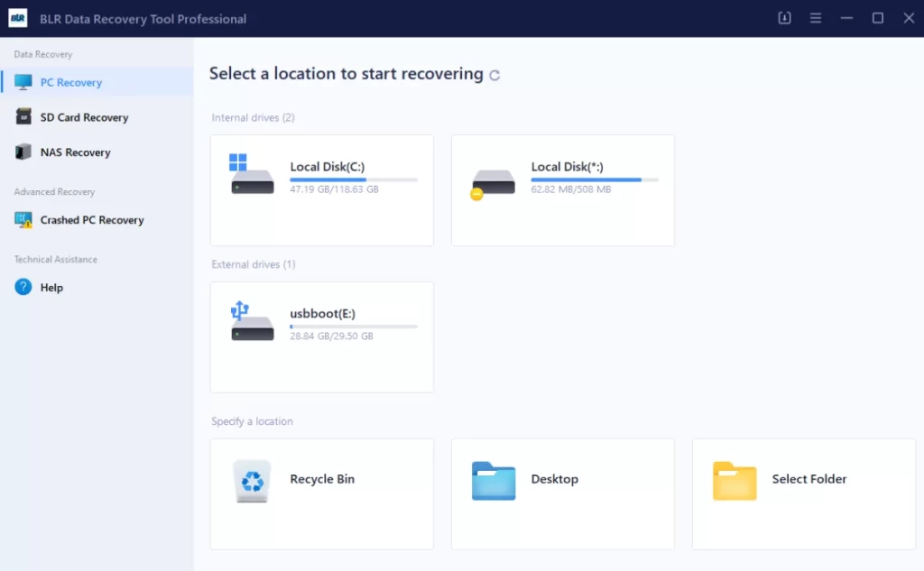Choose Select Folder location option

[x=803, y=493]
